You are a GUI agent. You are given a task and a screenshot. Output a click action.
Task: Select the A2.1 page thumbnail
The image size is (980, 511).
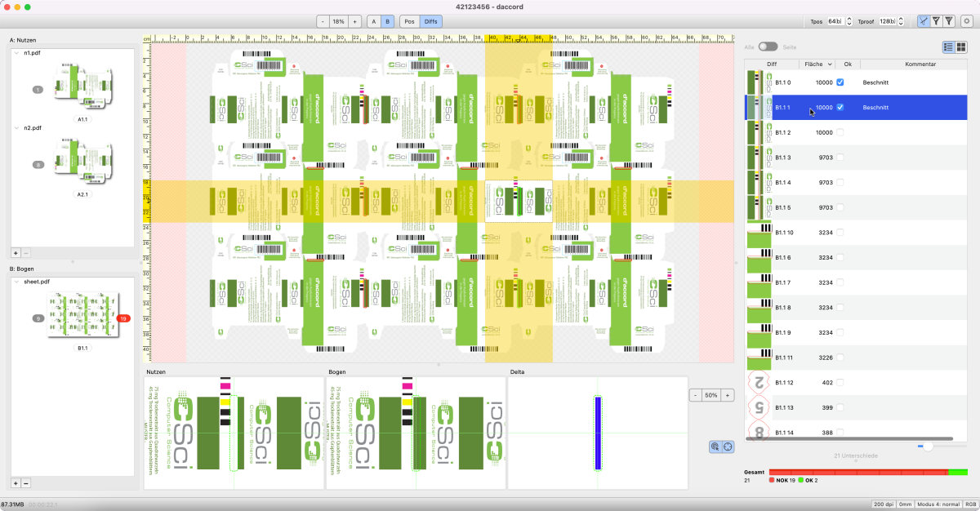tap(82, 162)
